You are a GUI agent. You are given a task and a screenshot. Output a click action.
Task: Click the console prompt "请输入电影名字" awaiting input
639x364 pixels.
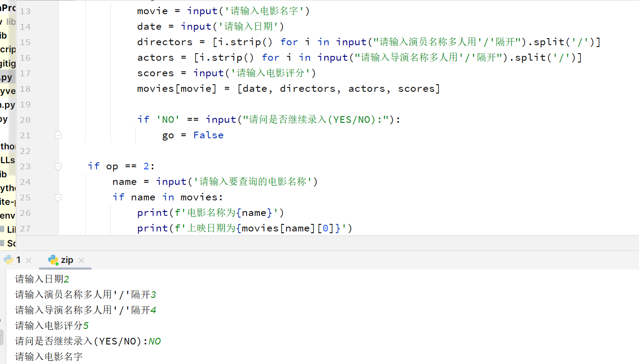click(49, 356)
